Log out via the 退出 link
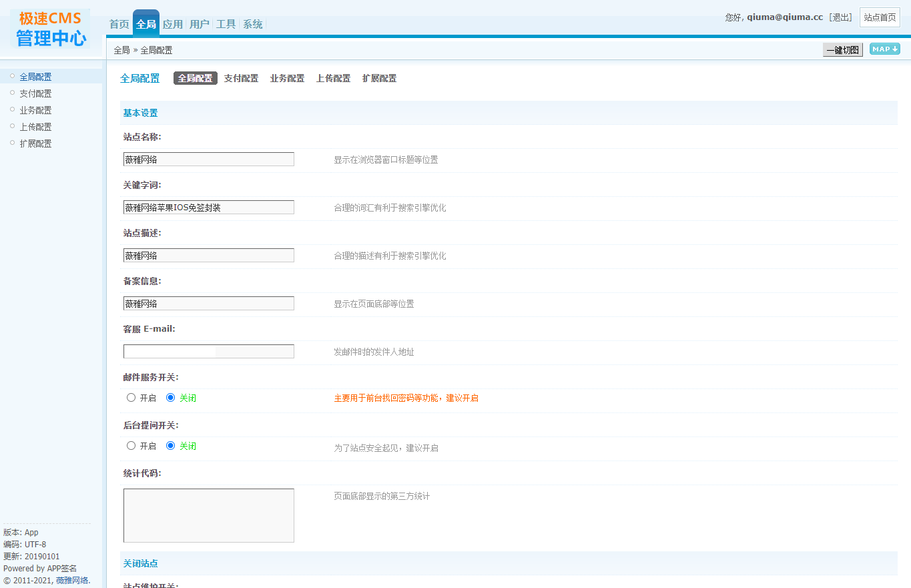The image size is (911, 588). click(840, 17)
